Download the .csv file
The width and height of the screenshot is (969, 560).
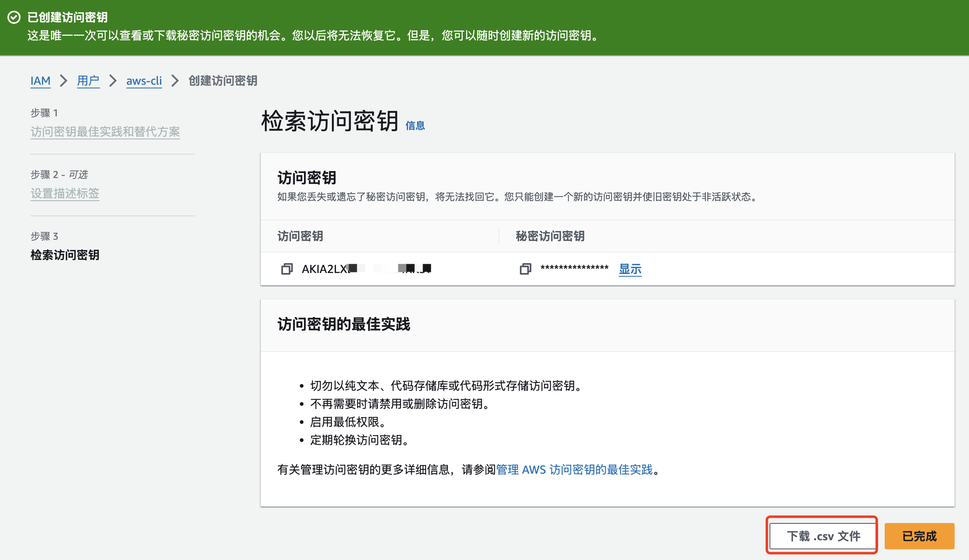tap(823, 536)
